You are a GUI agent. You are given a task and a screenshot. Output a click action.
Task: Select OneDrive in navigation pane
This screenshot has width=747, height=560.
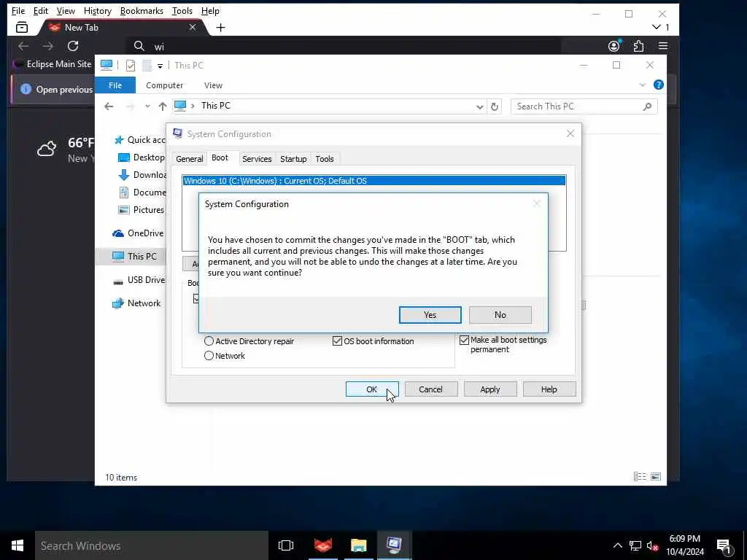coord(138,233)
